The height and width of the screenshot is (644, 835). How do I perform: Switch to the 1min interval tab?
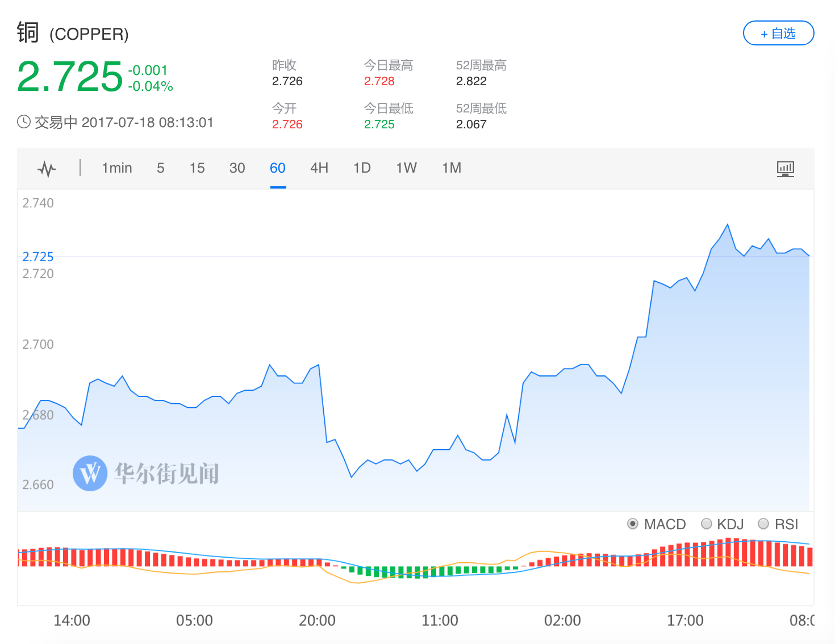coord(116,168)
